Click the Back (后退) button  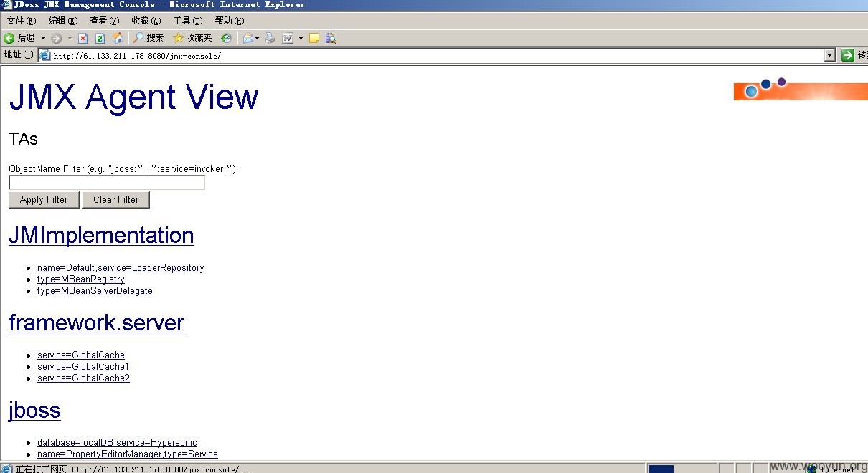point(19,38)
